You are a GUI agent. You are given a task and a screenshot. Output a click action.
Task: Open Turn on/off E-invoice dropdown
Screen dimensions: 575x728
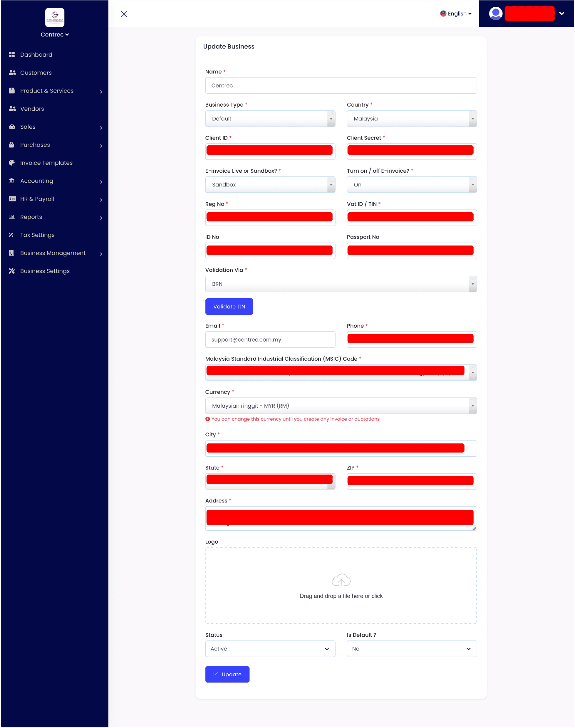(411, 185)
